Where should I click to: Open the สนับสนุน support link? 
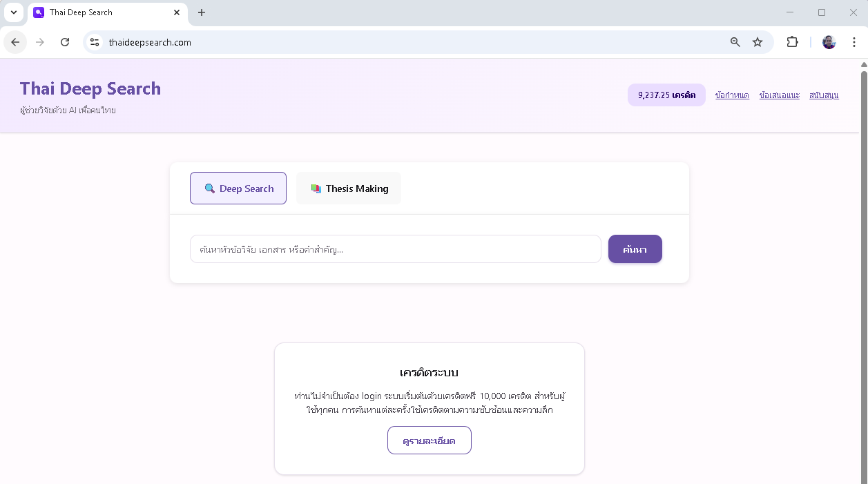(824, 95)
